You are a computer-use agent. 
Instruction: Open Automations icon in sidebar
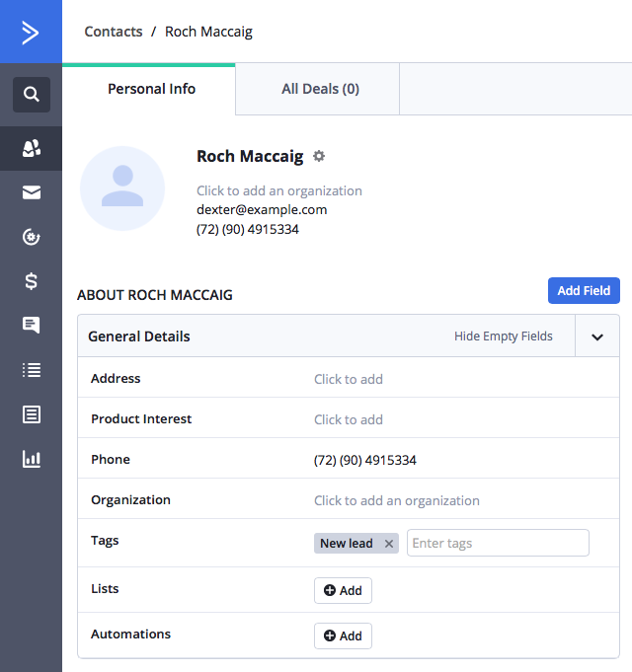31,237
